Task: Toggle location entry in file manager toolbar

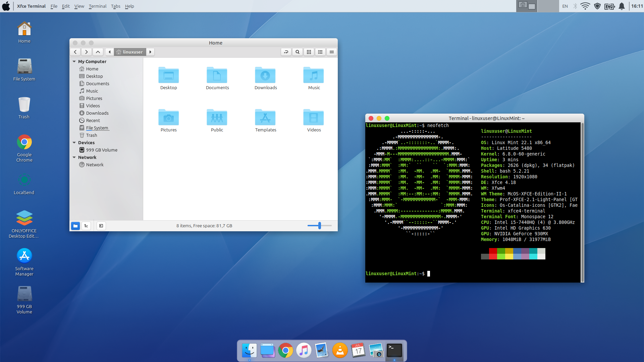Action: tap(286, 52)
